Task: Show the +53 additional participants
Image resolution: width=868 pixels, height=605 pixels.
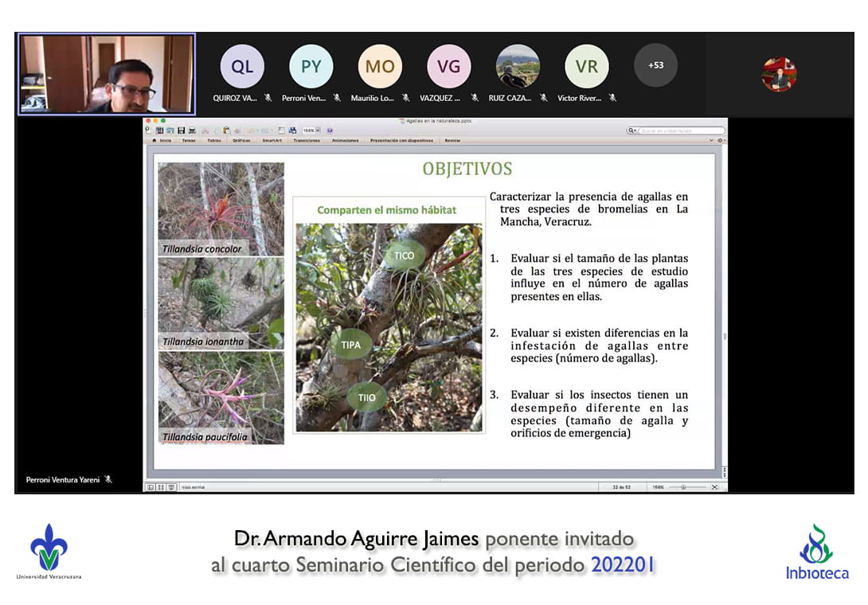Action: point(655,65)
